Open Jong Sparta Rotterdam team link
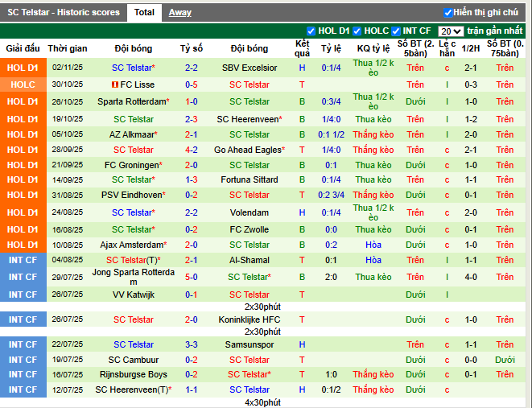 (x=134, y=277)
